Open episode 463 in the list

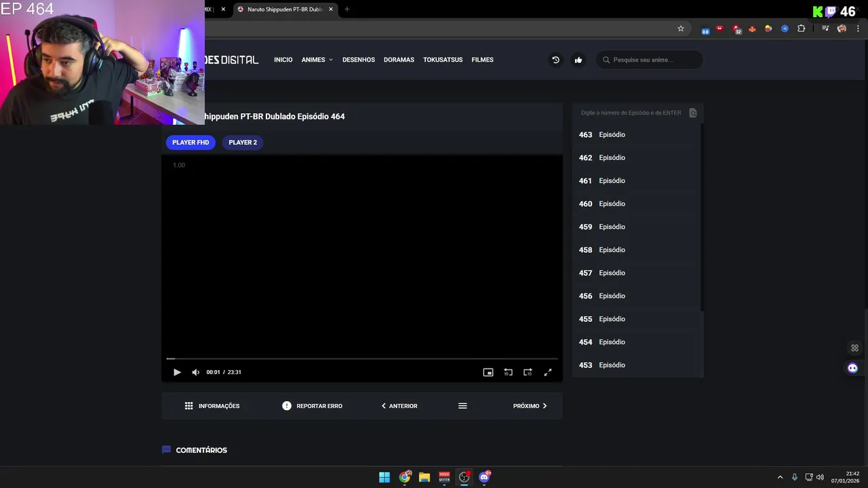[x=635, y=135]
